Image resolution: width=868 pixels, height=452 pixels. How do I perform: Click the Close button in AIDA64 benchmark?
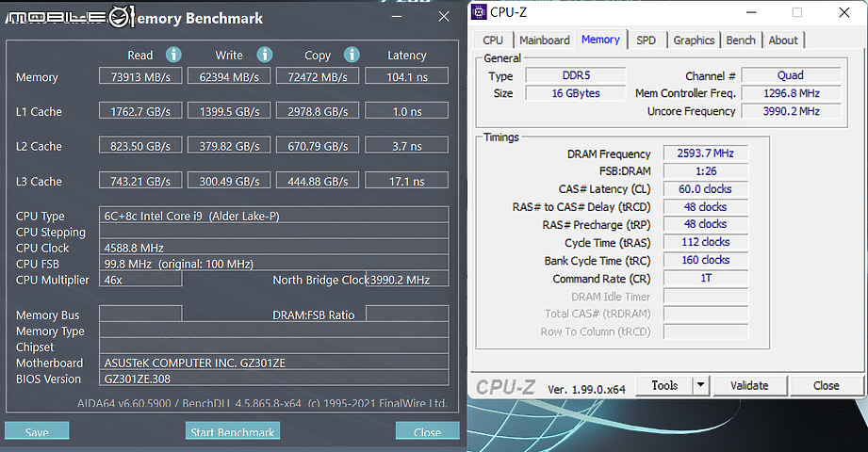click(427, 431)
